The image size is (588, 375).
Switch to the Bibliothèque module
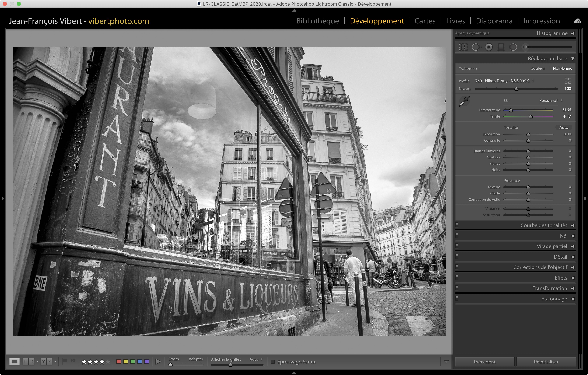(x=317, y=21)
